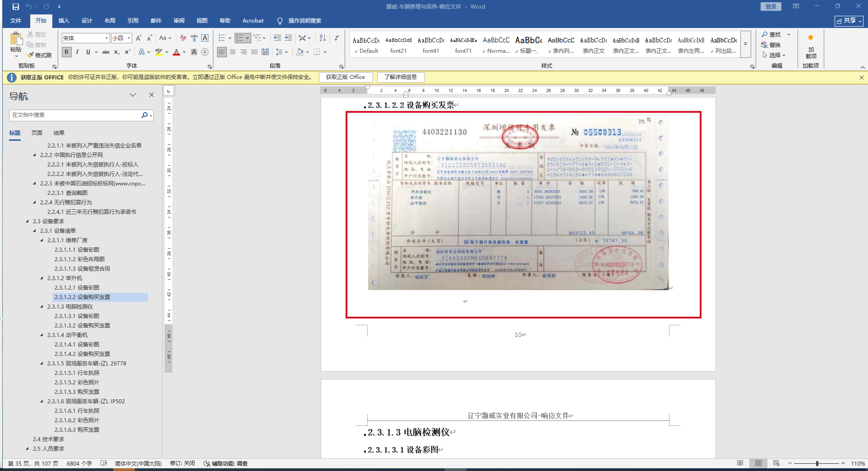Open the multilevel list tool
This screenshot has height=471, width=868.
tap(257, 38)
